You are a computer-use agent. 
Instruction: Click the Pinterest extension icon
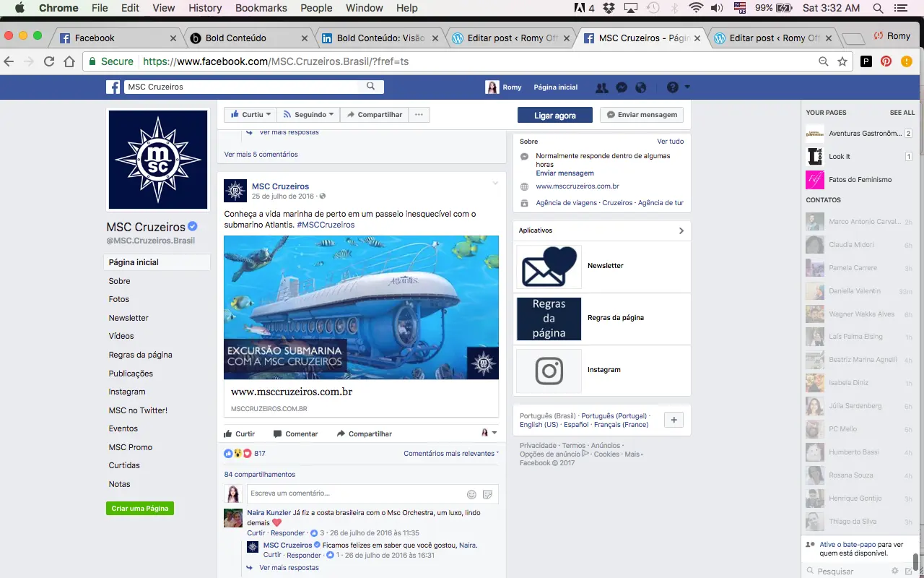886,61
